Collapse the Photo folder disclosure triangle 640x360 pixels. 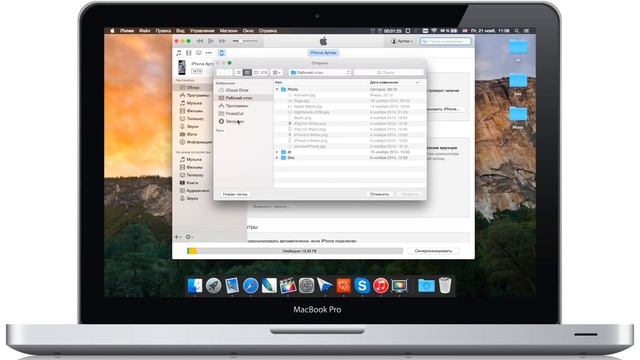pos(278,89)
